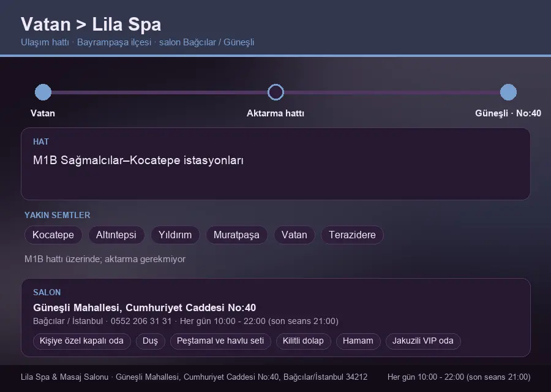Viewport: 551px width, 392px height.
Task: Click the Jakuzili VIP oda tag
Action: click(423, 341)
